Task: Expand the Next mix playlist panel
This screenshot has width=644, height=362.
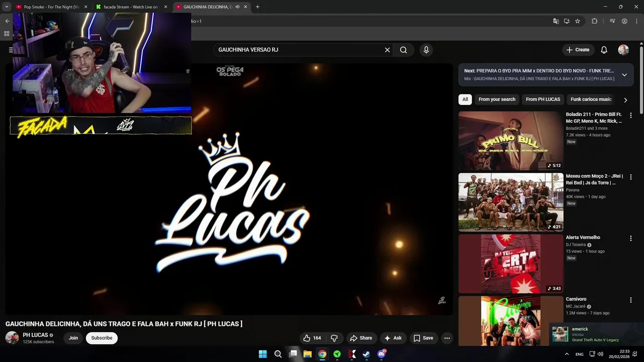Action: 624,75
